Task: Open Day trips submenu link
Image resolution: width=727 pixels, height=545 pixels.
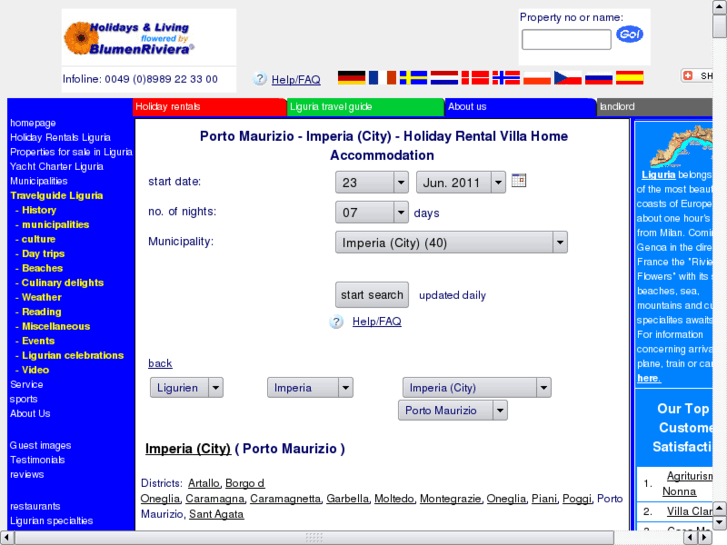Action: pyautogui.click(x=43, y=254)
